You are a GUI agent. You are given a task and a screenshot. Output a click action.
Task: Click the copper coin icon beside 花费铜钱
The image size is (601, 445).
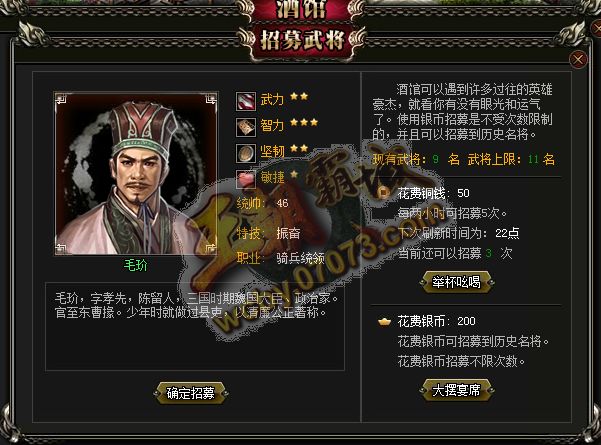[383, 193]
